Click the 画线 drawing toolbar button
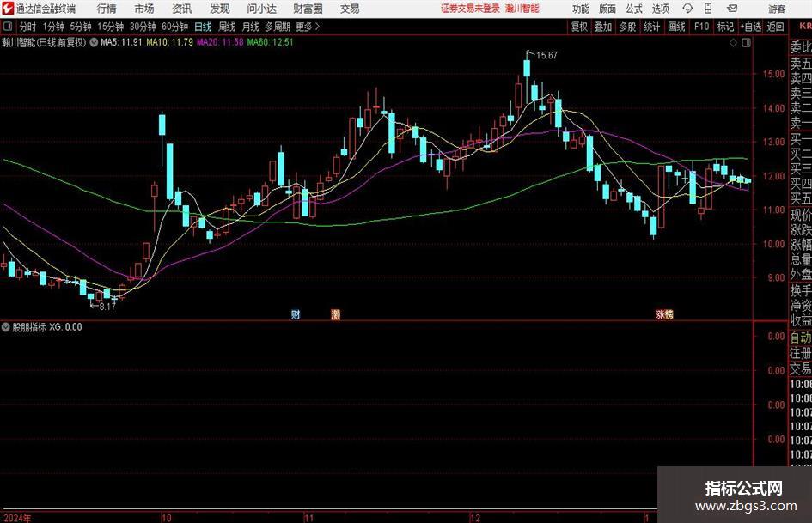The image size is (812, 523). pos(676,27)
